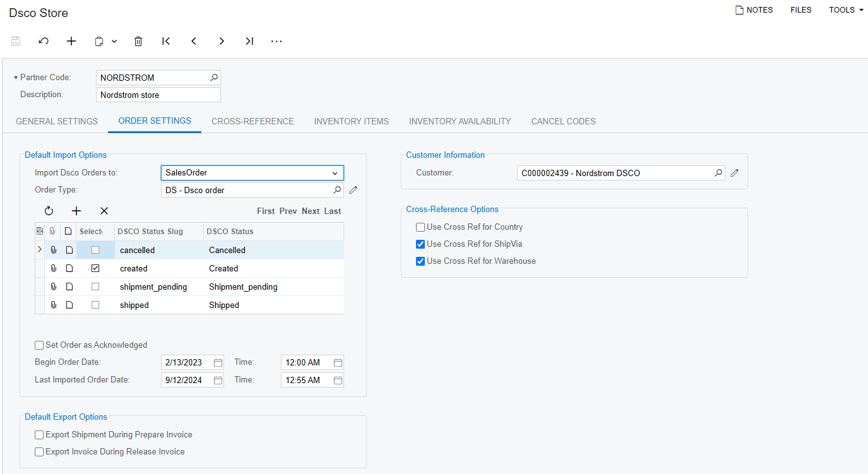Image resolution: width=868 pixels, height=474 pixels.
Task: Add a new record with the plus icon
Action: point(71,41)
